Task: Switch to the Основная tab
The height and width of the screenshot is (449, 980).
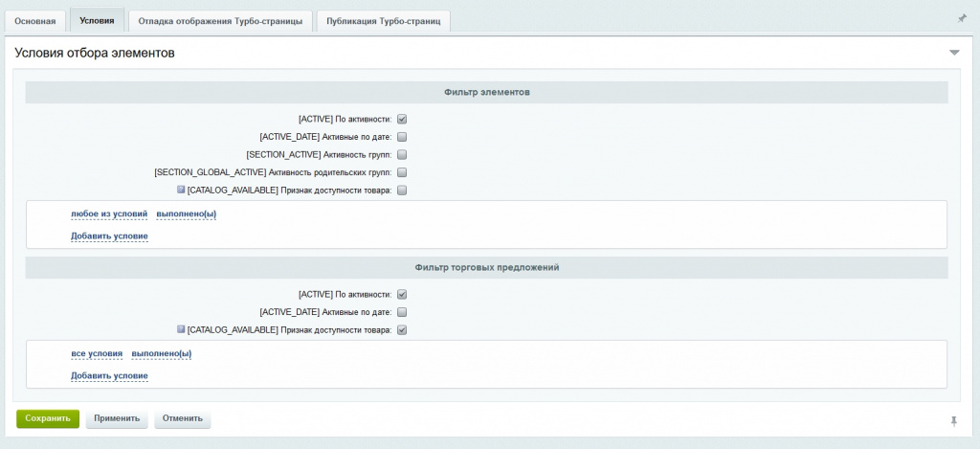Action: point(34,20)
